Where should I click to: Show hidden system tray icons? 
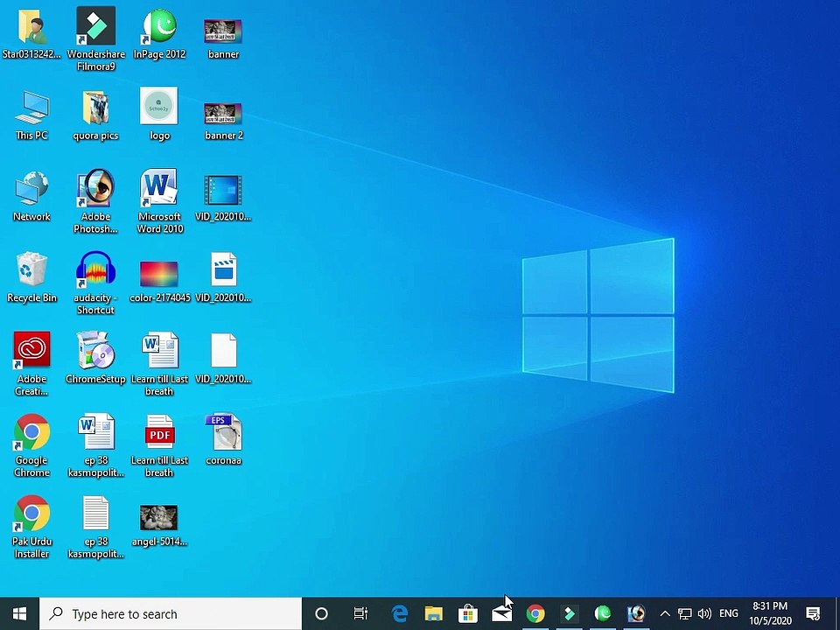665,614
